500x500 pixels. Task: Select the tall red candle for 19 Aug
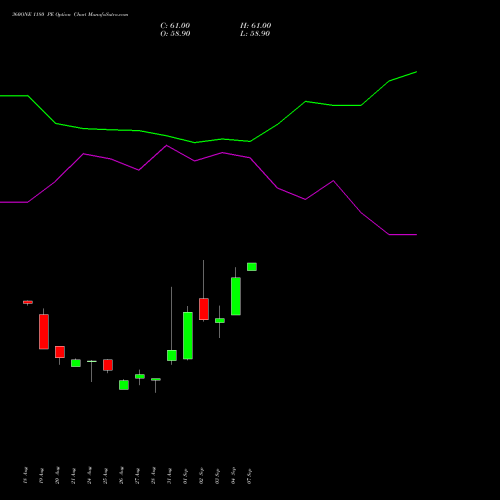click(x=44, y=331)
